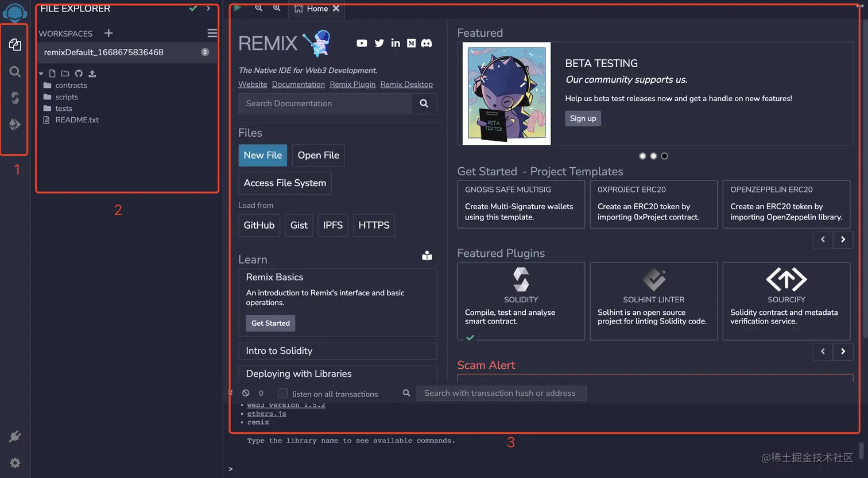Show next project templates with right arrow
The image size is (868, 478).
point(843,240)
